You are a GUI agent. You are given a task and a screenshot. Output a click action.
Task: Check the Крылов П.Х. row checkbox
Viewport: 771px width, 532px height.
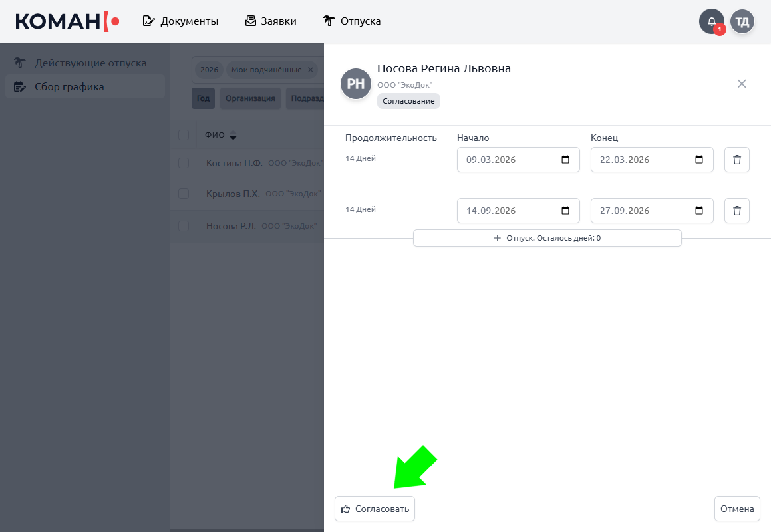click(184, 194)
